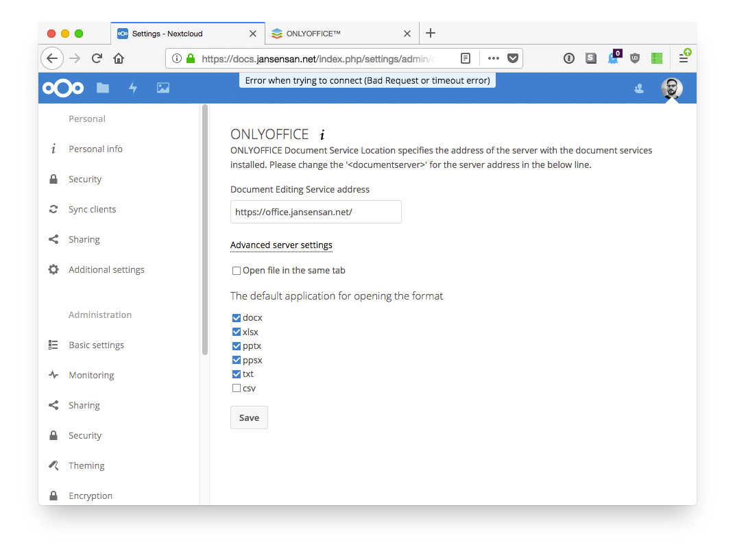735x560 pixels.
Task: Open the Gallery picture icon
Action: pos(163,88)
